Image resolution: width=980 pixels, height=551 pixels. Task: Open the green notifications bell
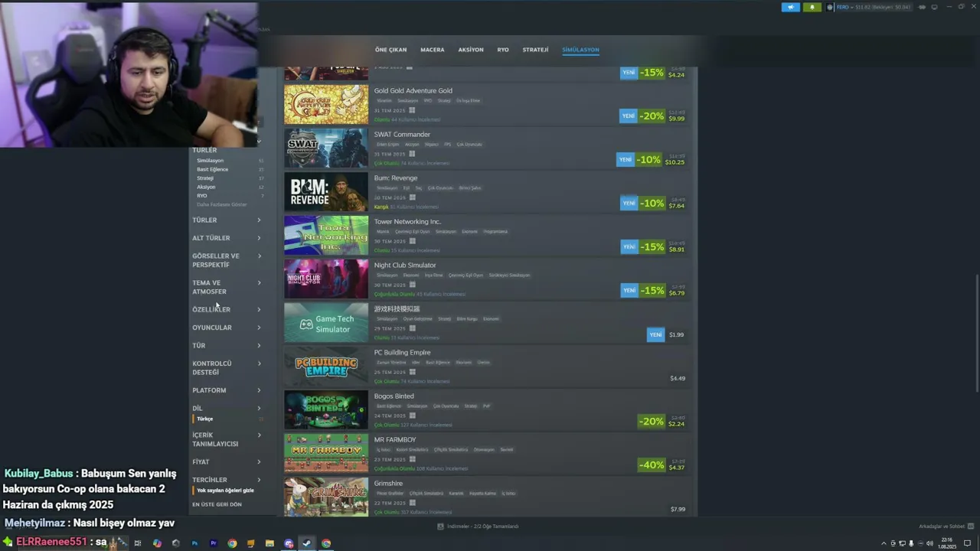pos(812,7)
